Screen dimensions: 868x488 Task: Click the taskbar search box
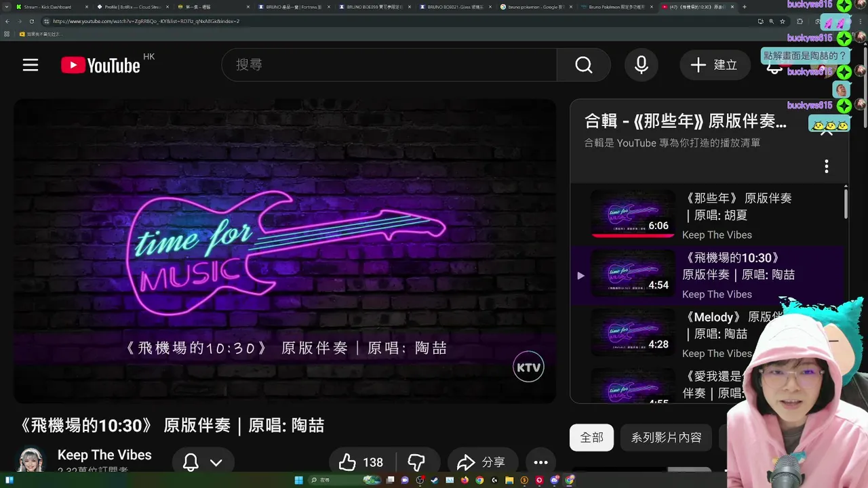click(346, 481)
